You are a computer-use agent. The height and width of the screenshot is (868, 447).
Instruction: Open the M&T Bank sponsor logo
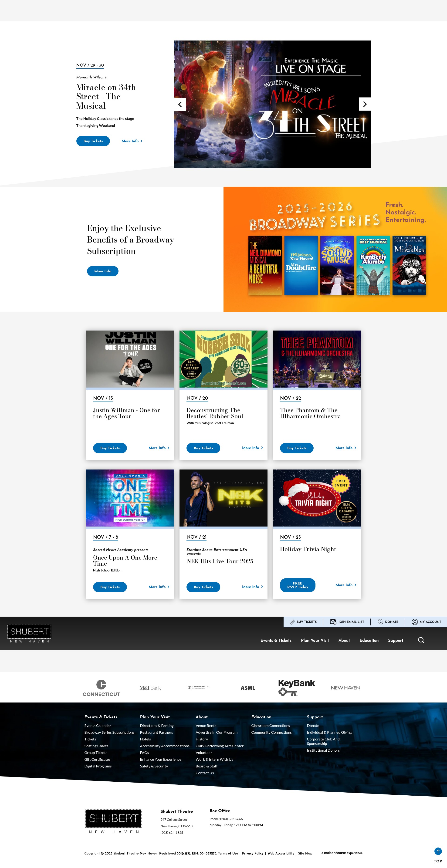tap(150, 688)
